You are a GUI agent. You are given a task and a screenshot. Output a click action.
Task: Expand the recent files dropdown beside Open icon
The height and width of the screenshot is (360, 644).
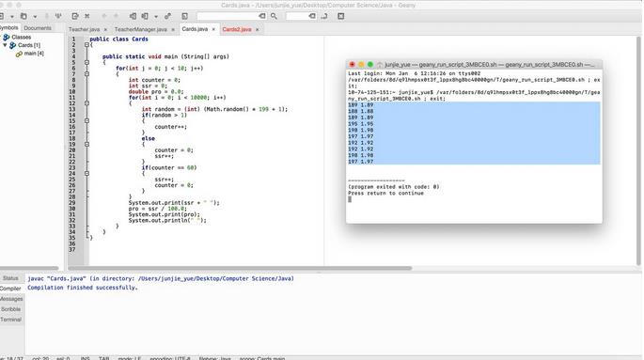35,17
